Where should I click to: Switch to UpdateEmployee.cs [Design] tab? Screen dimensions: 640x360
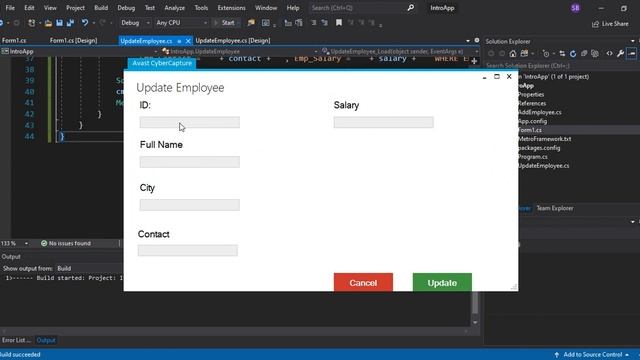[x=233, y=40]
